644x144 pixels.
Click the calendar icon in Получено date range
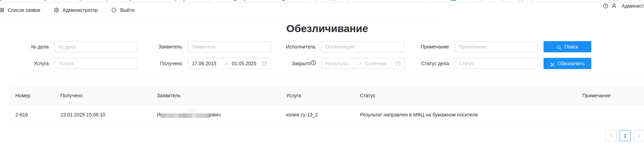pyautogui.click(x=264, y=63)
